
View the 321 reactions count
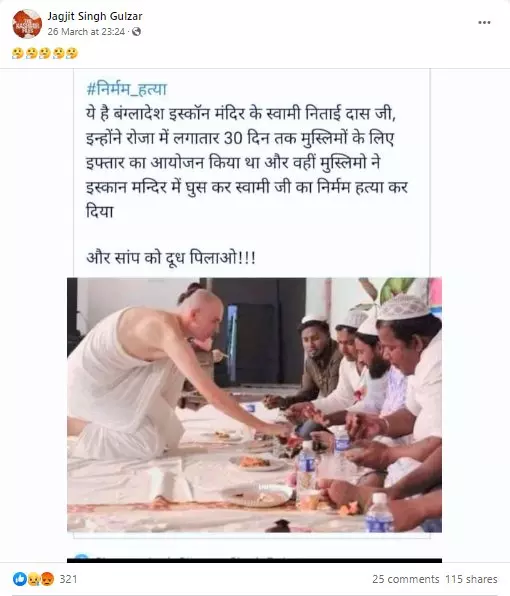[68, 579]
